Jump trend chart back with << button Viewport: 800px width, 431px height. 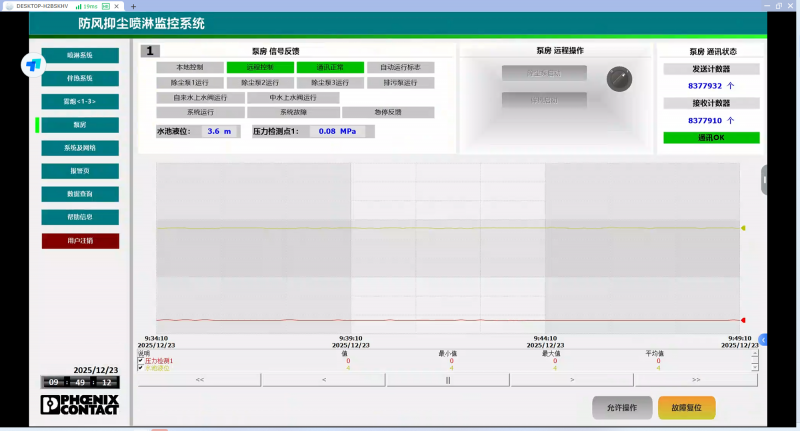(199, 380)
